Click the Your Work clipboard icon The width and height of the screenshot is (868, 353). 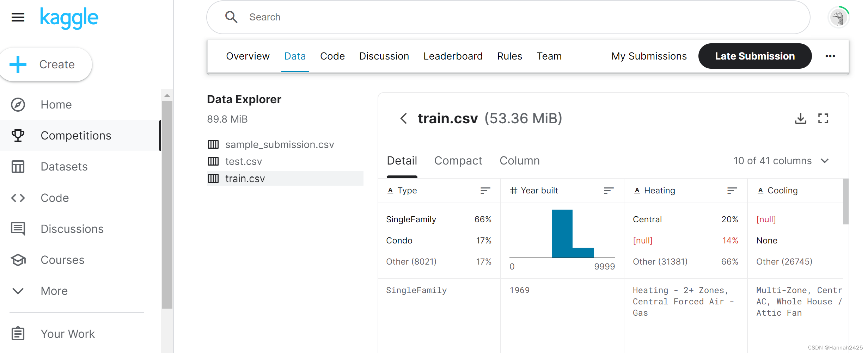pyautogui.click(x=18, y=334)
